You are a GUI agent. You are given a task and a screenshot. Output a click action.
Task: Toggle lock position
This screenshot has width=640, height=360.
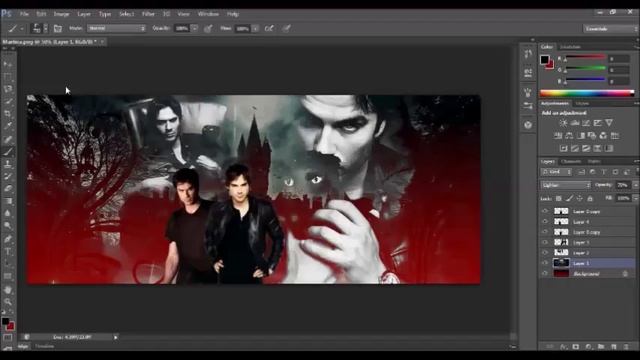(579, 198)
